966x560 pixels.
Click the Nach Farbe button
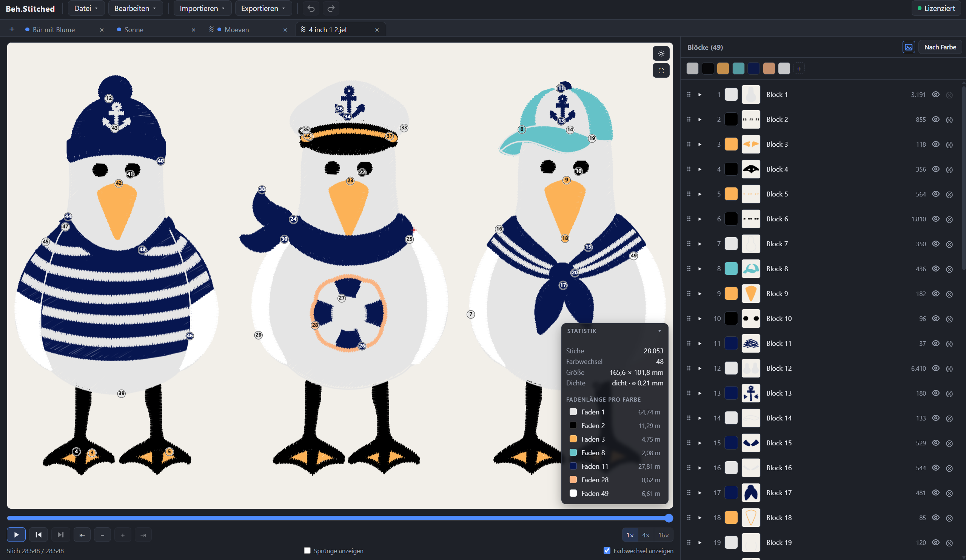point(940,47)
